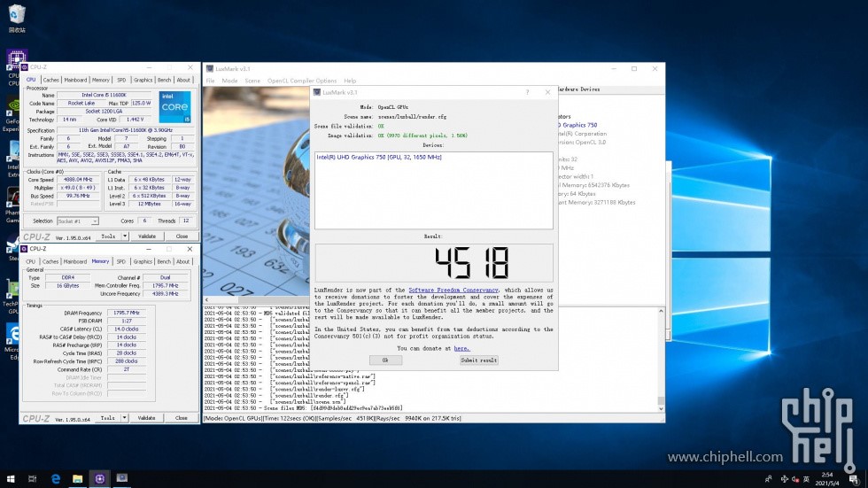The height and width of the screenshot is (488, 868).
Task: Open LuxMark Help menu
Action: 350,81
